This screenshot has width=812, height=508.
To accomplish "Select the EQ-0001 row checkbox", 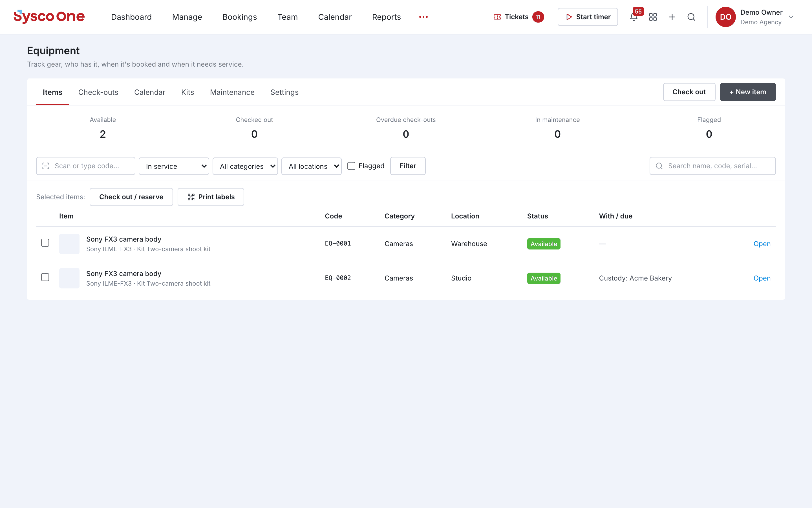I will click(x=45, y=243).
